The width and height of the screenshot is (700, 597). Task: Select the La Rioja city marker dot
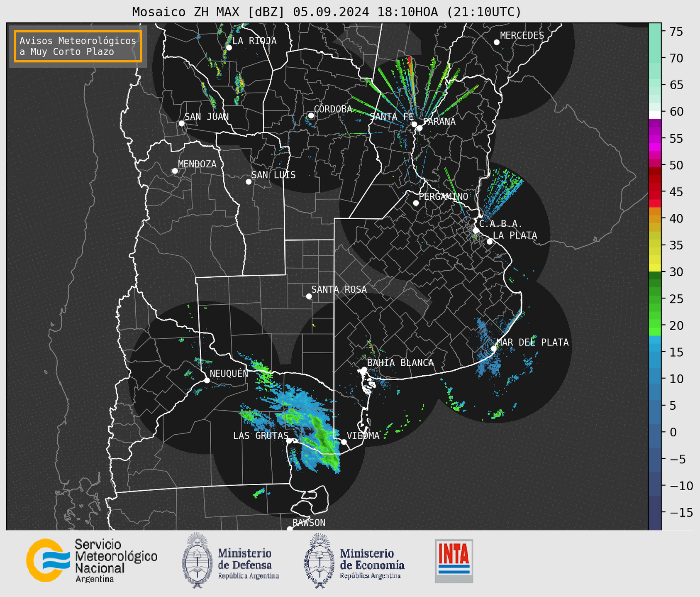click(229, 48)
